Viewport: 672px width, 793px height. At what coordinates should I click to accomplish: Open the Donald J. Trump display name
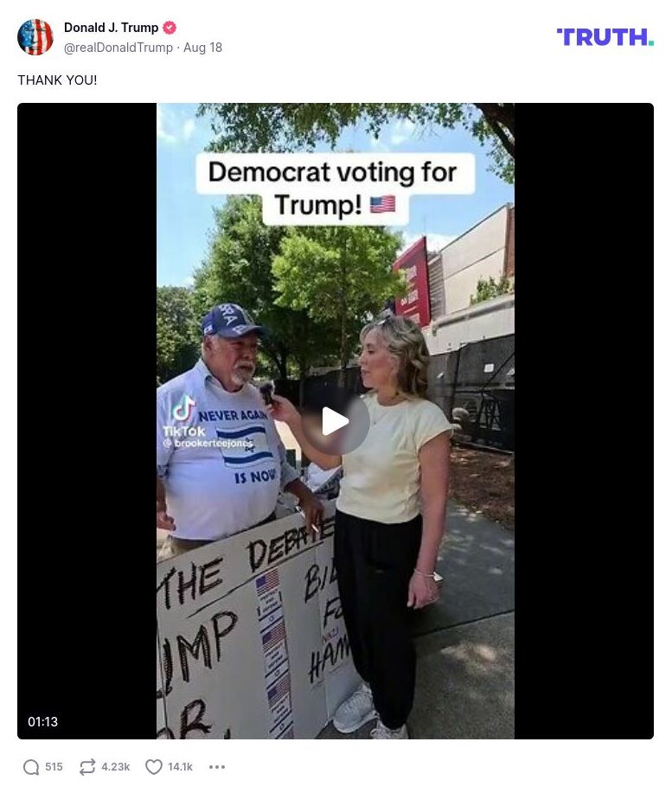112,28
